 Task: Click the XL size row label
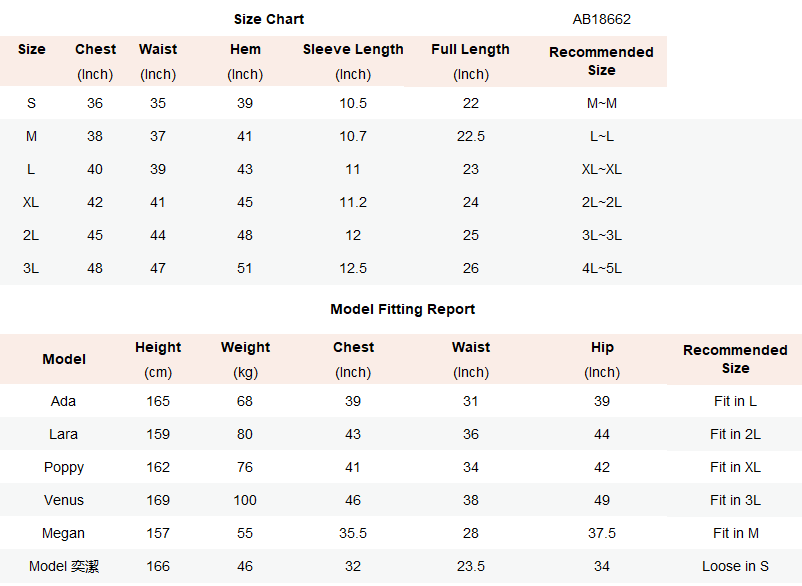31,202
